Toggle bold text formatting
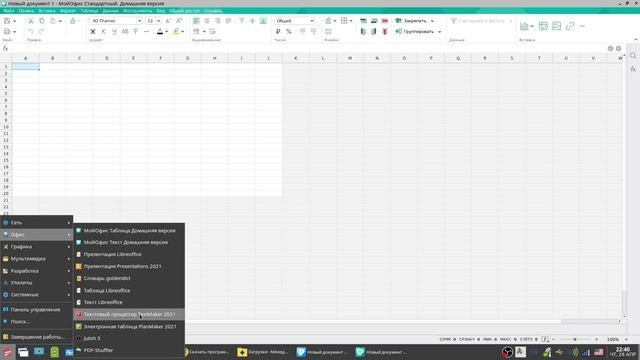The image size is (640, 360). (93, 31)
